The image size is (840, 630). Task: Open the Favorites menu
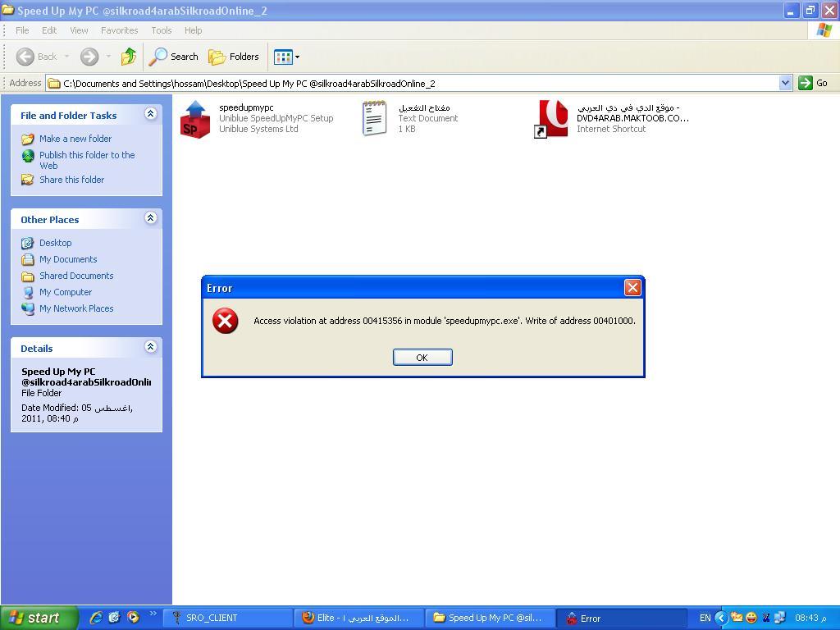(120, 30)
